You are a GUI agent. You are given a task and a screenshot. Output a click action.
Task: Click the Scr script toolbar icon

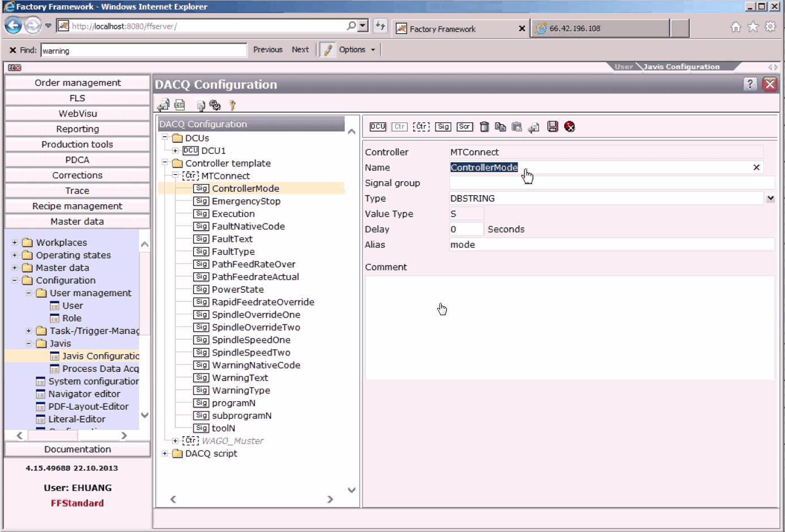[465, 127]
